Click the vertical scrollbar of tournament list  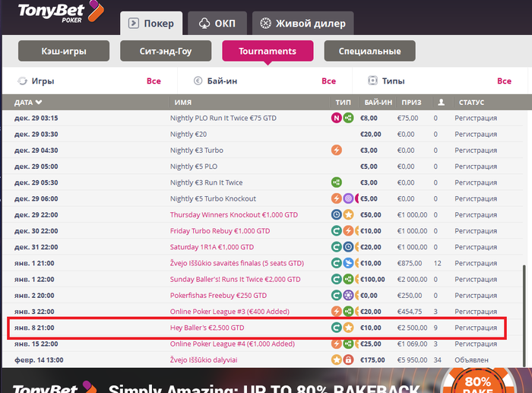coord(524,315)
